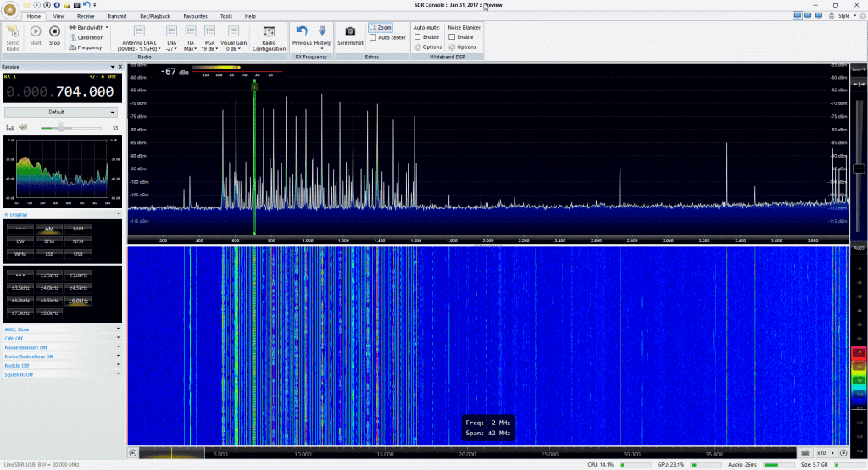
Task: Click the Select Radio icon
Action: pos(13,33)
